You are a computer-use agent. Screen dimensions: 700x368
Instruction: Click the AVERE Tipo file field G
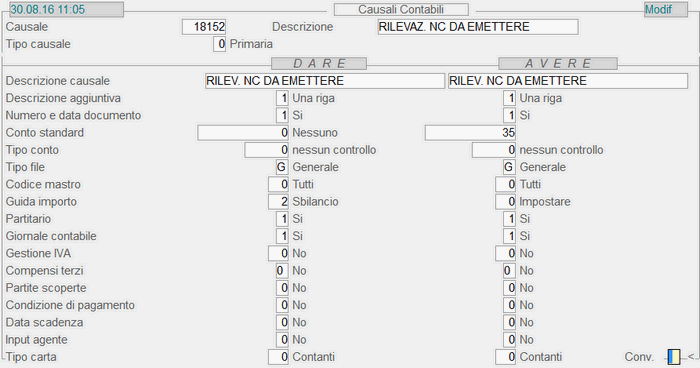pyautogui.click(x=509, y=167)
